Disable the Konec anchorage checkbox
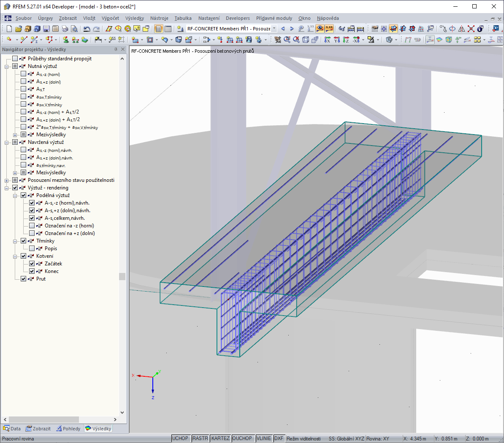 tap(32, 271)
